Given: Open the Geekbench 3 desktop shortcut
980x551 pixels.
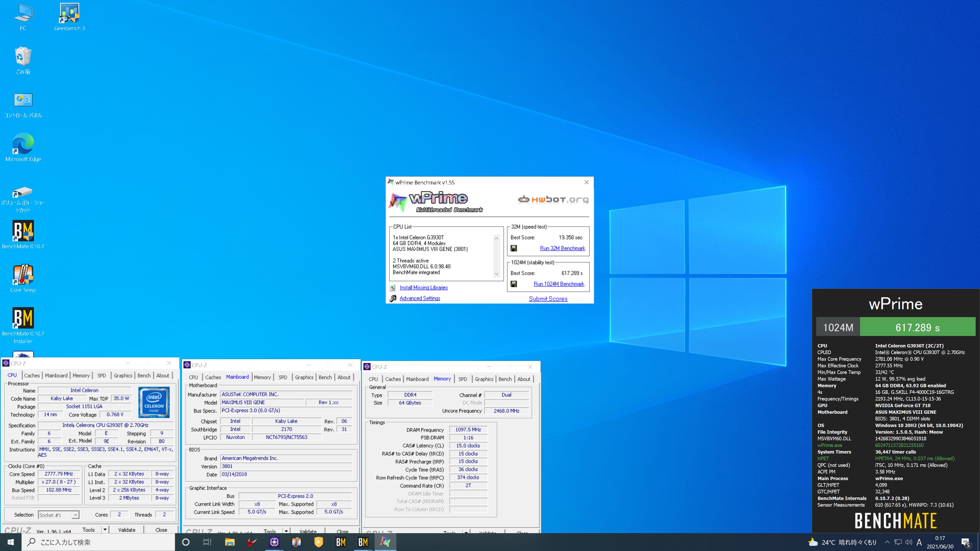Looking at the screenshot, I should (x=69, y=17).
